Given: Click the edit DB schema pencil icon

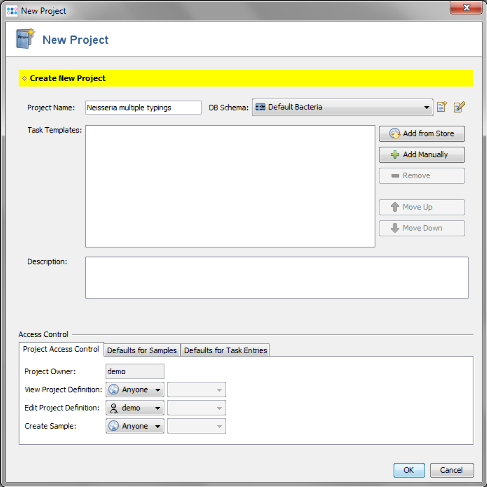Looking at the screenshot, I should pos(459,107).
